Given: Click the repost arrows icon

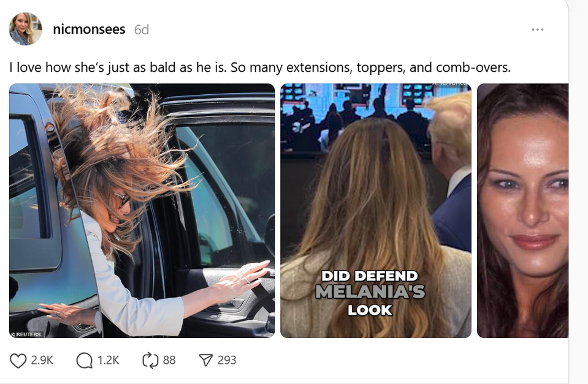Looking at the screenshot, I should [x=150, y=360].
